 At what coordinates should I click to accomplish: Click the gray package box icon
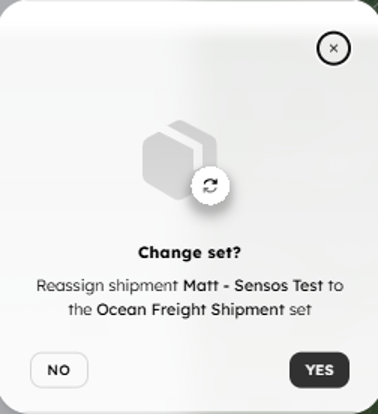[180, 160]
